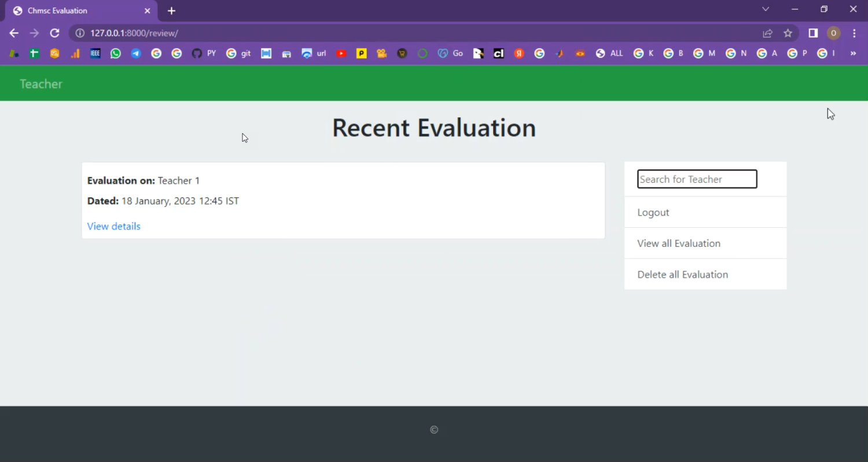The image size is (868, 462).
Task: Click the YouTube bookmark icon
Action: click(x=341, y=53)
